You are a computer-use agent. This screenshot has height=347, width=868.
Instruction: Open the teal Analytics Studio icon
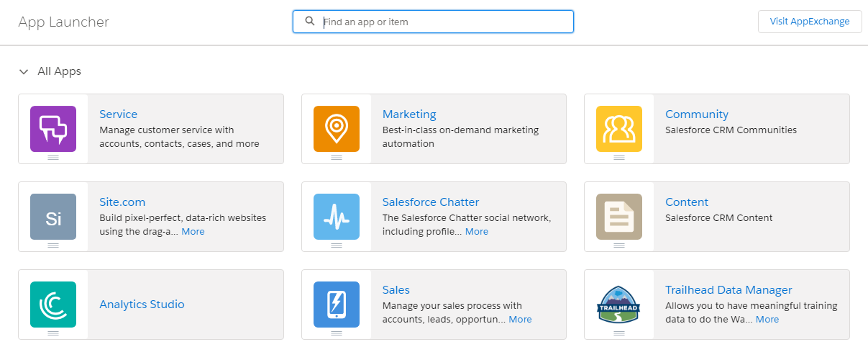click(x=53, y=305)
